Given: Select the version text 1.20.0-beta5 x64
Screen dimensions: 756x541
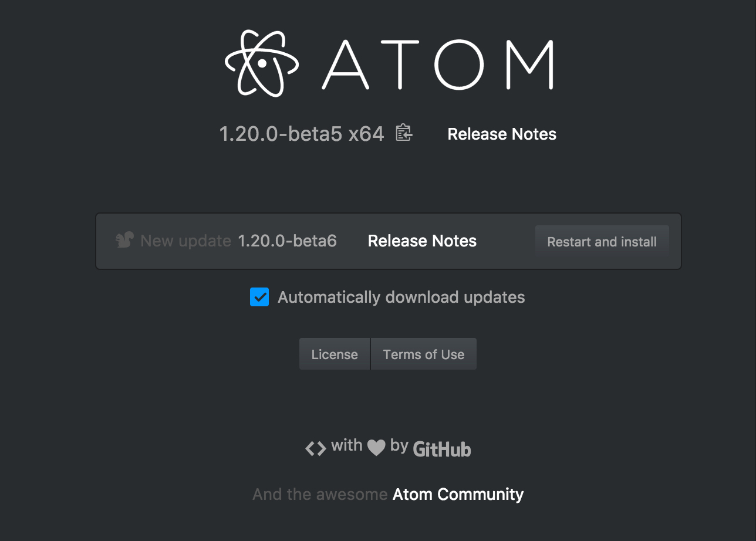Looking at the screenshot, I should [x=302, y=134].
